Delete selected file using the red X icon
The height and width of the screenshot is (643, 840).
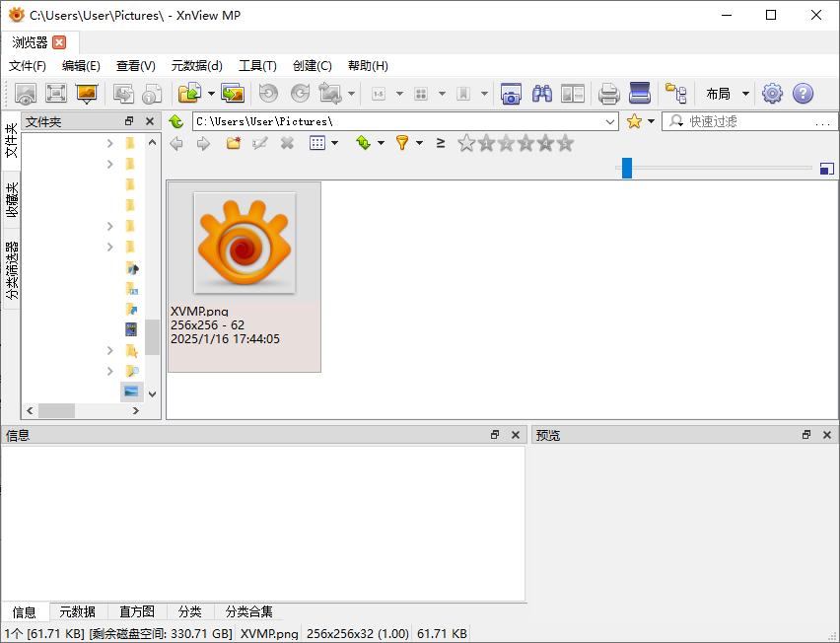(286, 143)
